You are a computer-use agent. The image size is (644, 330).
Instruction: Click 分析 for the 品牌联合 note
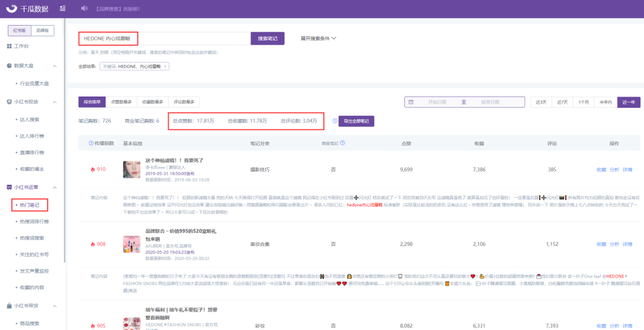pyautogui.click(x=614, y=244)
